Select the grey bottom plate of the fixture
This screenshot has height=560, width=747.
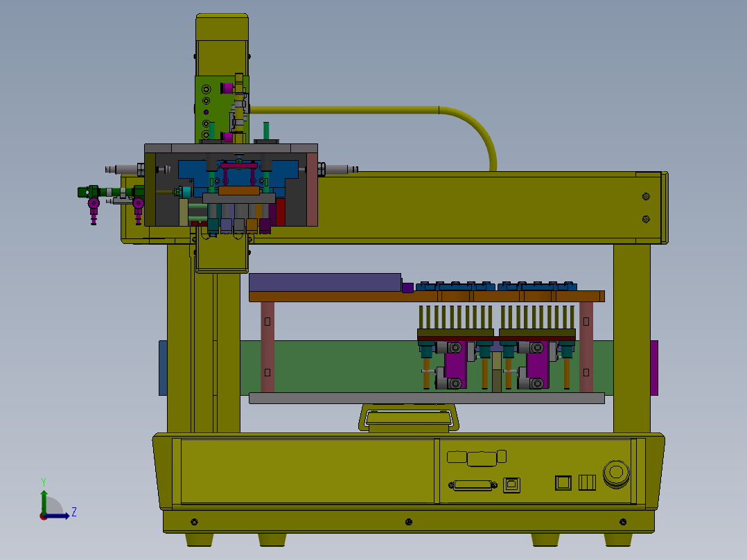pos(427,398)
